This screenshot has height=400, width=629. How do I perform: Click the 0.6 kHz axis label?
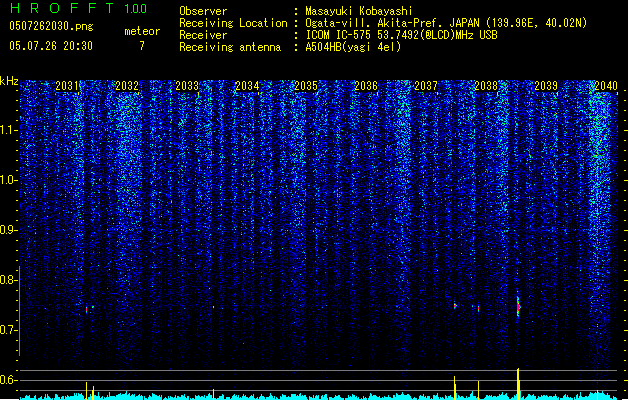[x=9, y=380]
